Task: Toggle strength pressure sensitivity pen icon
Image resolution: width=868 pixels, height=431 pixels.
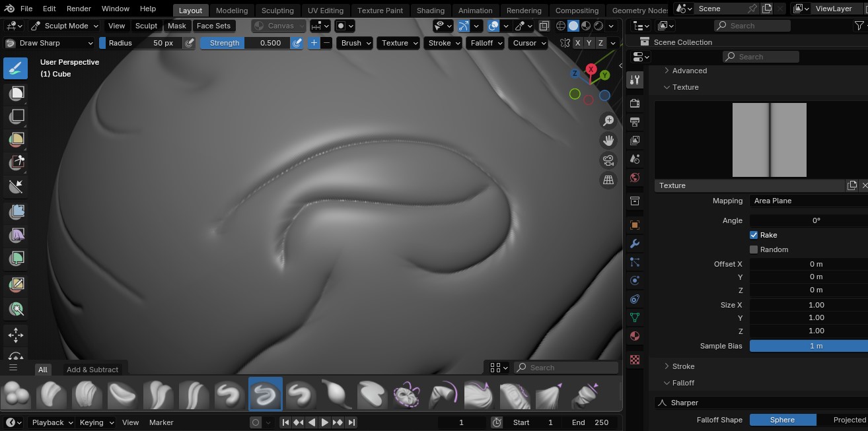Action: pyautogui.click(x=297, y=43)
